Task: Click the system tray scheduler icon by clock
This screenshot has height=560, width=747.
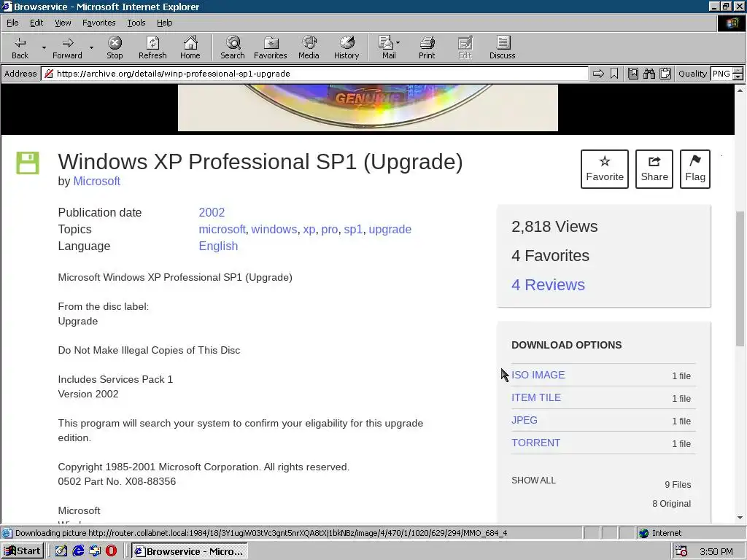Action: [681, 551]
